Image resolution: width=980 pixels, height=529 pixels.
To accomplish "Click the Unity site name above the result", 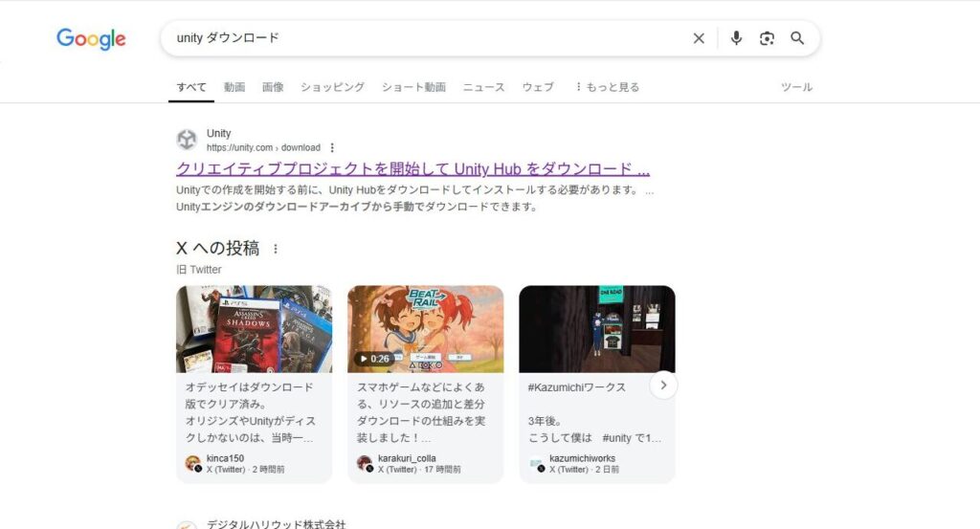I will [219, 133].
